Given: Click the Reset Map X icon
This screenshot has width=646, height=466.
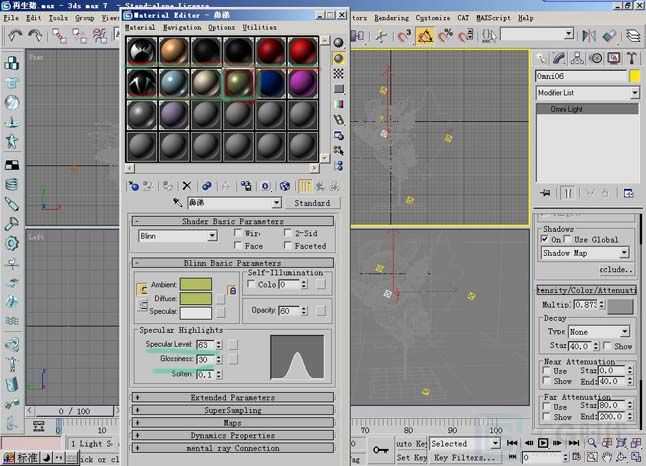Looking at the screenshot, I should (x=187, y=186).
